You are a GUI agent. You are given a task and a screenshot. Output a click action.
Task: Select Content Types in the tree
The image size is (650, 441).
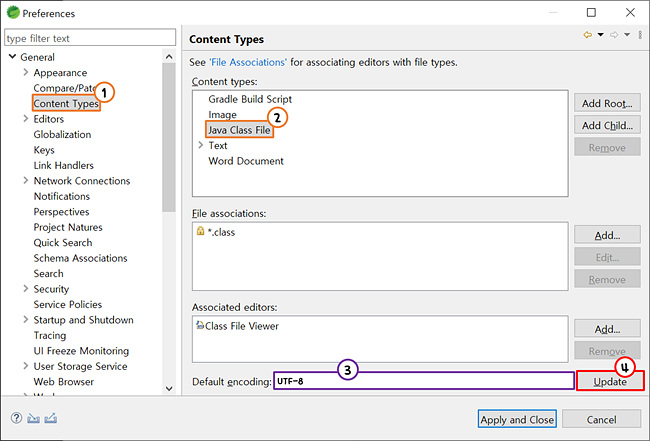65,104
